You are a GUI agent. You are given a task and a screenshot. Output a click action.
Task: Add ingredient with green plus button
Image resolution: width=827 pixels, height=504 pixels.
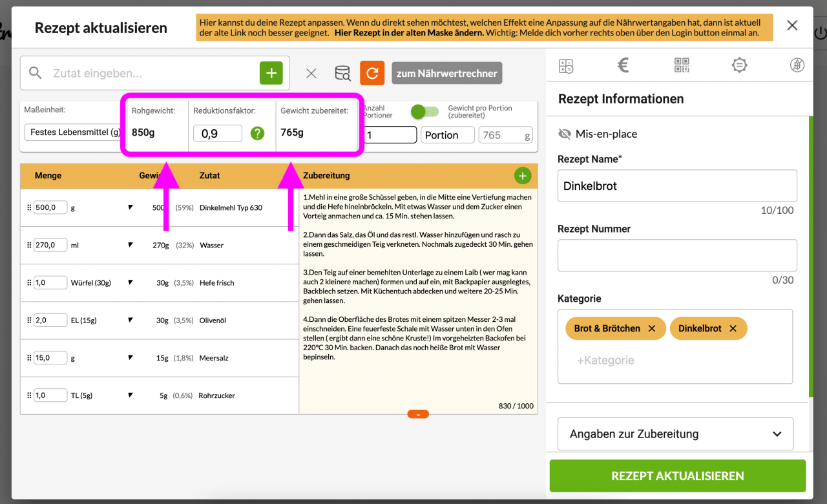pyautogui.click(x=271, y=73)
